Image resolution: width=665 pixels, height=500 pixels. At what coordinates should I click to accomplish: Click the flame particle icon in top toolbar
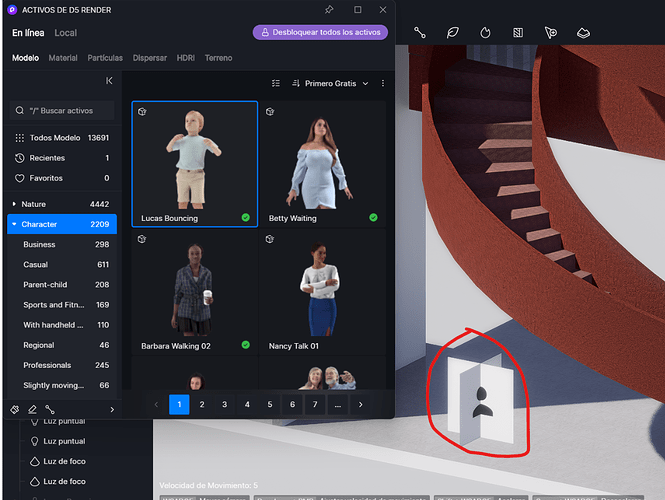(x=485, y=33)
